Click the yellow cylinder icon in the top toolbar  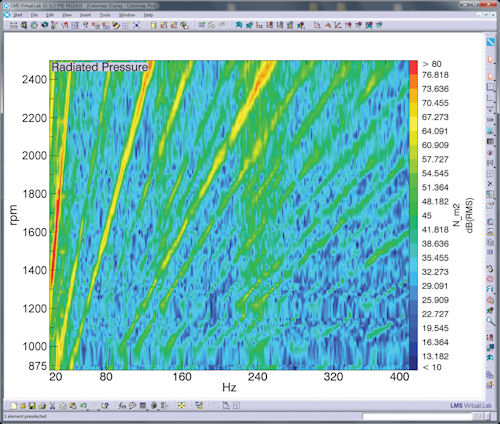(x=153, y=25)
